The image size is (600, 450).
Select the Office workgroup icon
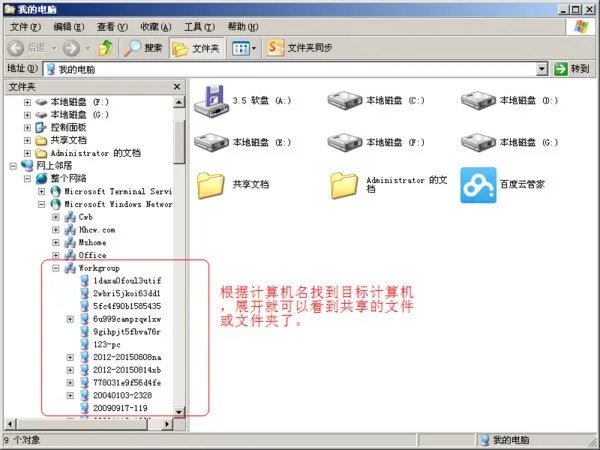70,255
